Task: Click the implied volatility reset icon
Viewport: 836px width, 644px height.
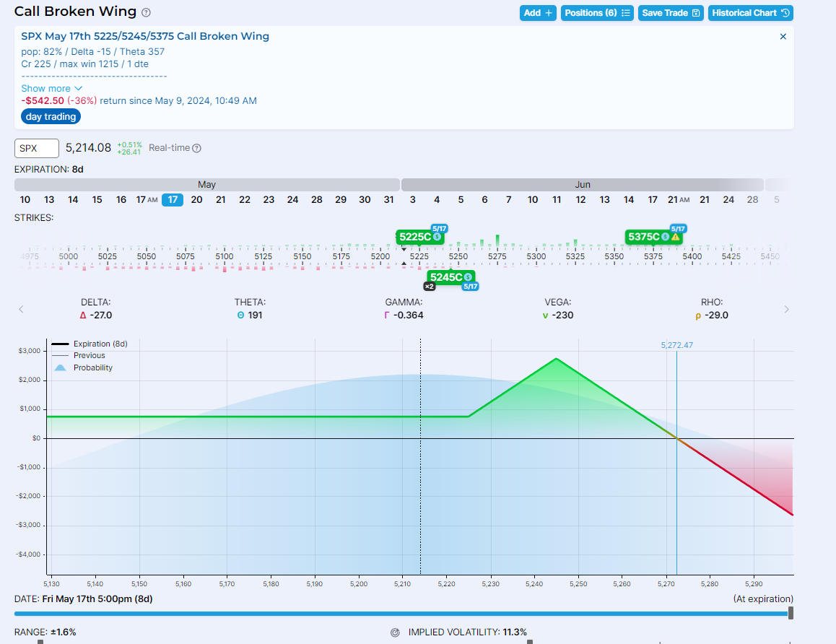Action: 395,632
